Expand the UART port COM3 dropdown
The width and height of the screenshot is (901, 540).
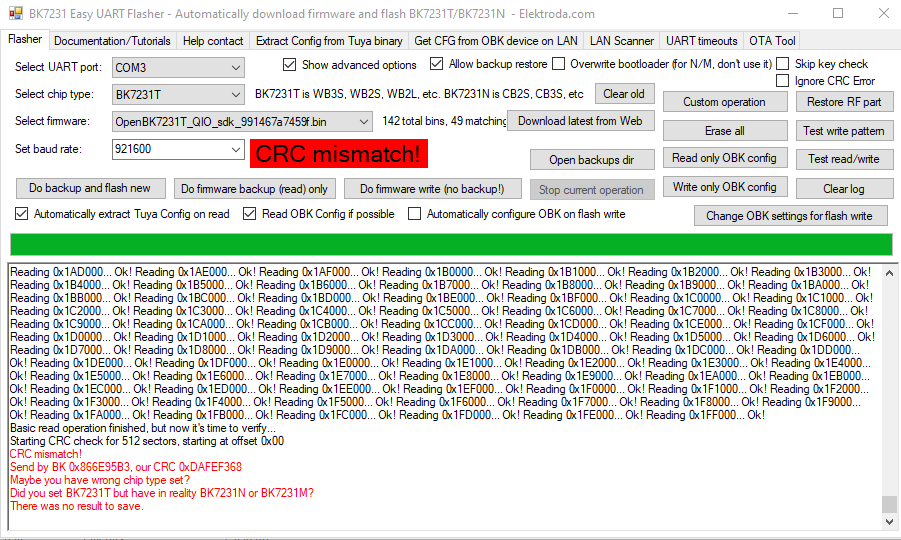236,68
